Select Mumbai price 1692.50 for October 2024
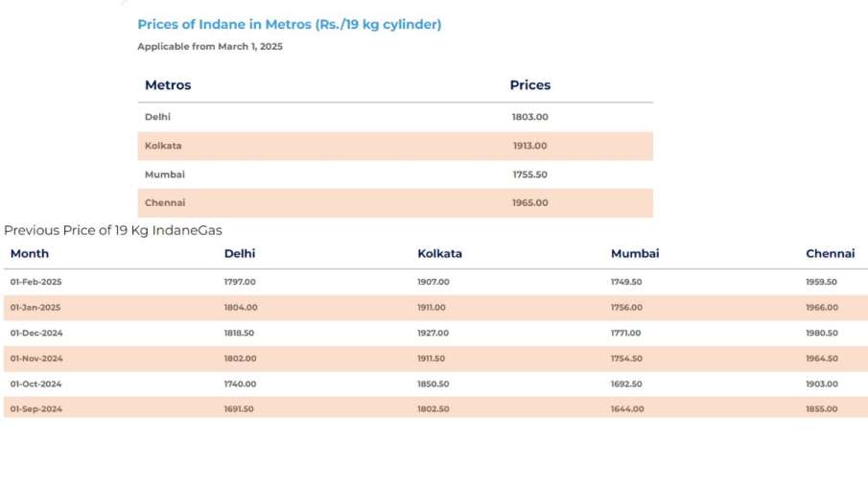The width and height of the screenshot is (868, 488). click(626, 383)
